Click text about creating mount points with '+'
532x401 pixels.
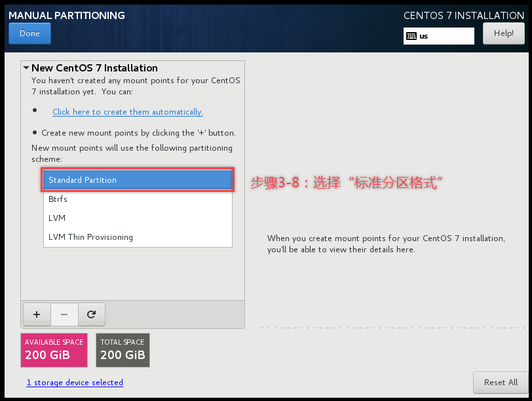[138, 132]
